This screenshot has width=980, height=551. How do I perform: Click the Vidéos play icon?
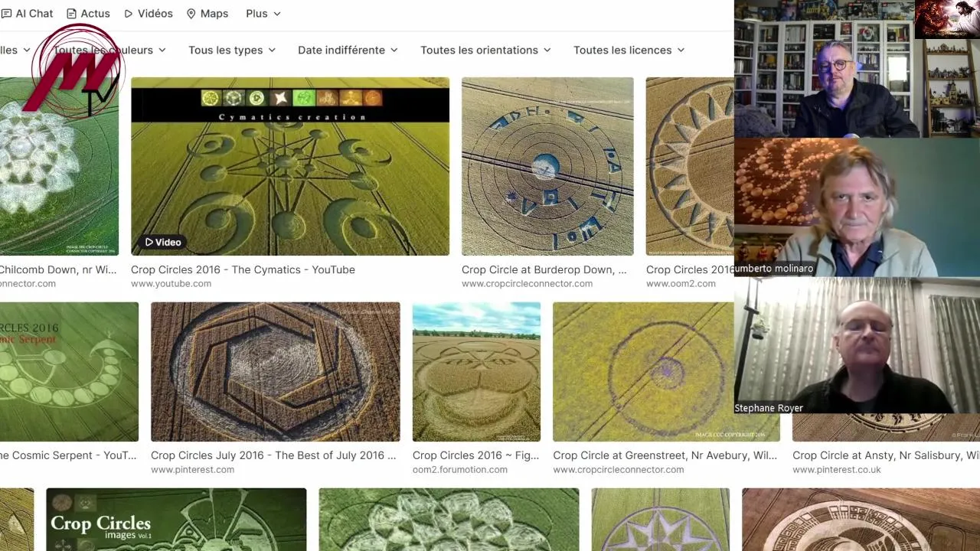coord(129,14)
